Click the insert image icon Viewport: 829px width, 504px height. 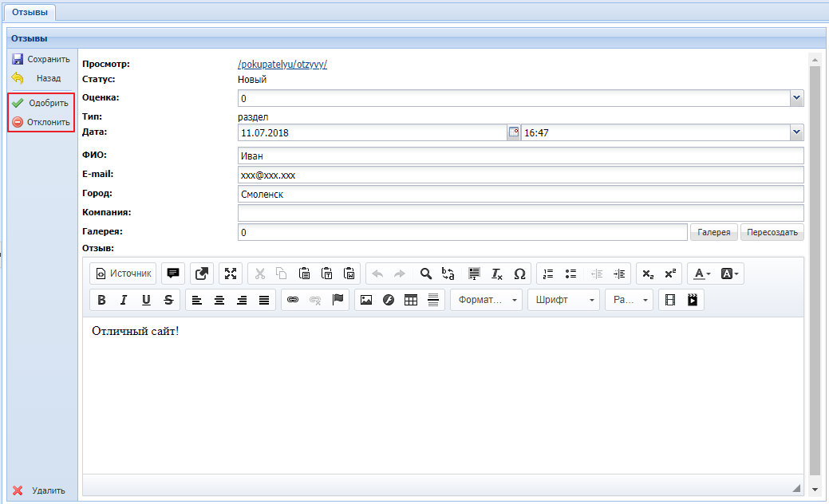pyautogui.click(x=366, y=300)
